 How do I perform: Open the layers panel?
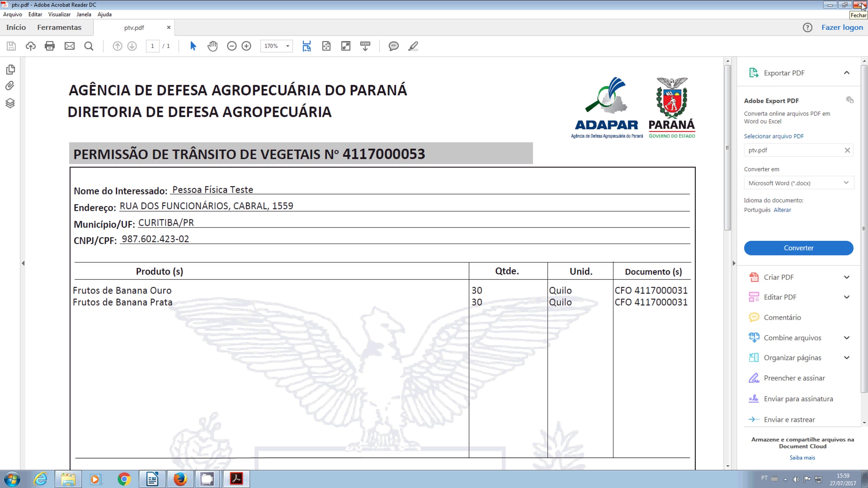click(x=10, y=103)
